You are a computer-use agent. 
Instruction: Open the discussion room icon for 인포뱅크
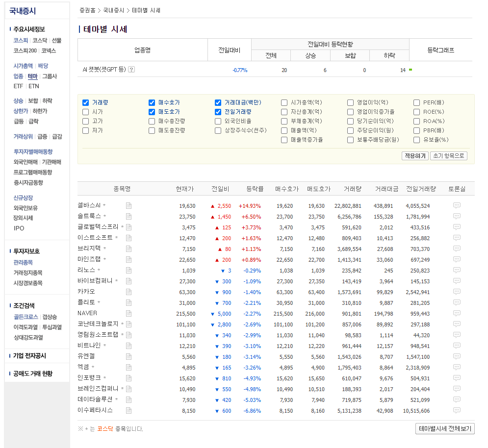(x=457, y=378)
